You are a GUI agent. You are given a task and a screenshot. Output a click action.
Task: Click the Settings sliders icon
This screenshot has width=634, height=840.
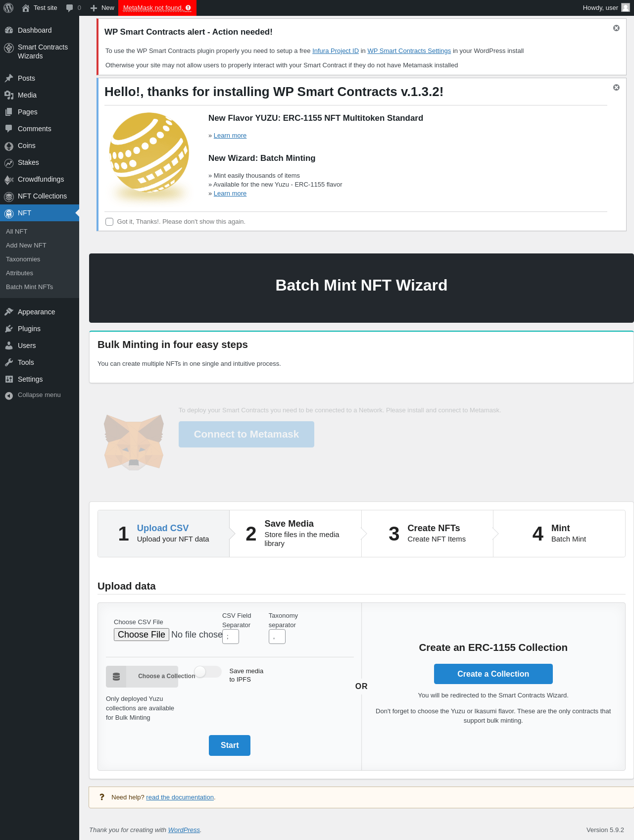click(9, 379)
